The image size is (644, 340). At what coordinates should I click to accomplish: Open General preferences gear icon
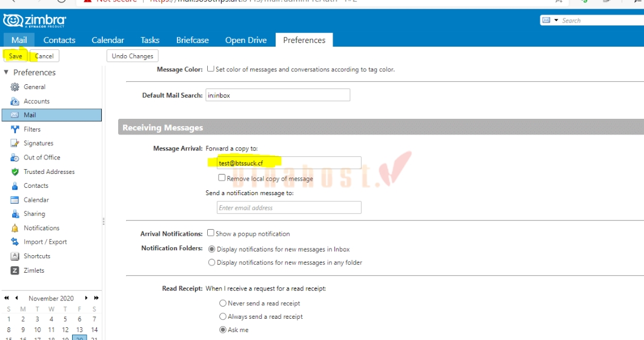click(15, 87)
